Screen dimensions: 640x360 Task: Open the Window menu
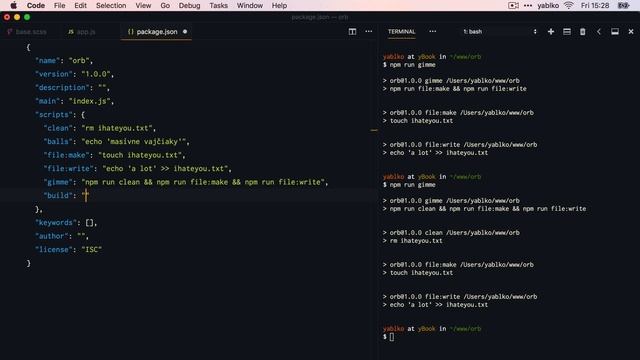[250, 5]
